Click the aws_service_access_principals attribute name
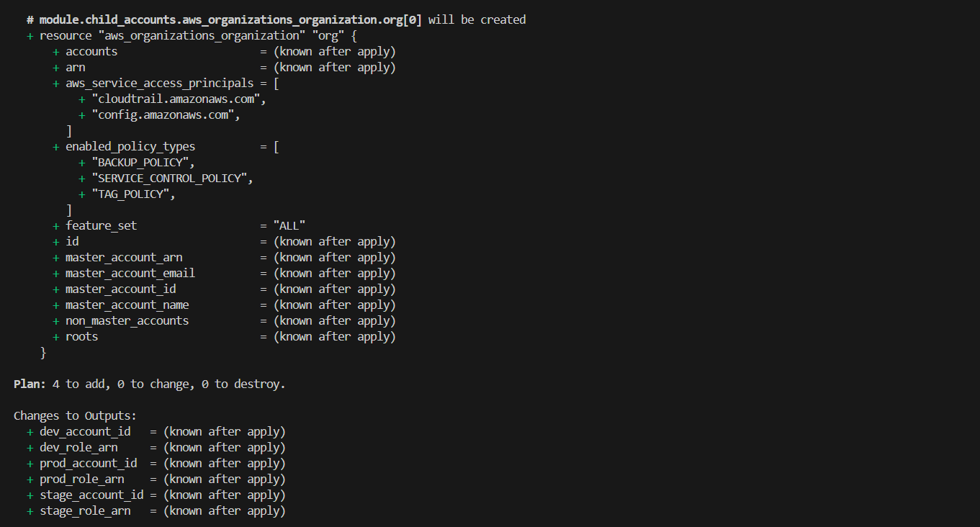 [159, 83]
